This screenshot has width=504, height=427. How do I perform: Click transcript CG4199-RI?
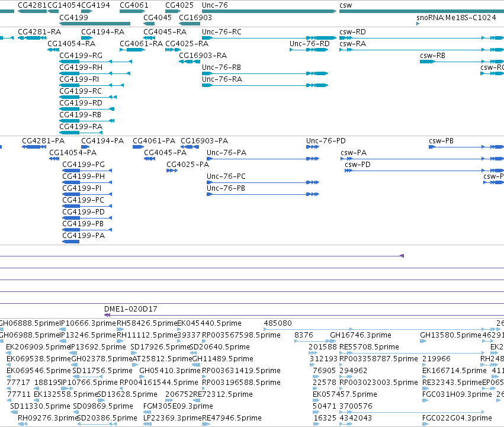point(79,79)
